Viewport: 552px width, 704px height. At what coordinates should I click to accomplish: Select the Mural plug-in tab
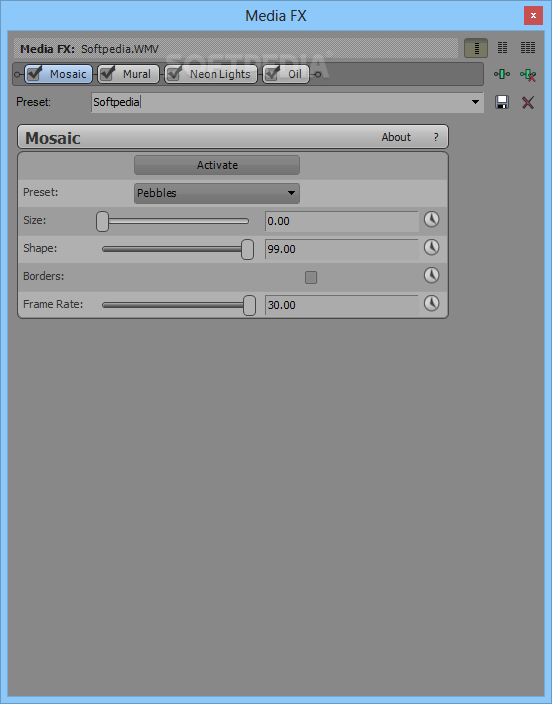[x=128, y=74]
